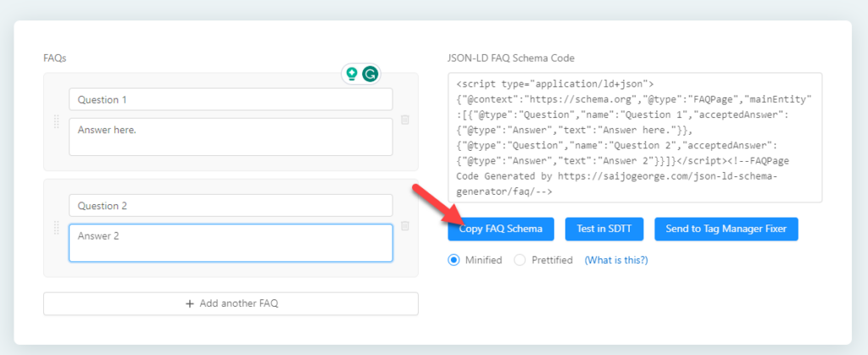This screenshot has width=868, height=355.
Task: Click the drag handle beside Question 2
Action: pyautogui.click(x=57, y=227)
